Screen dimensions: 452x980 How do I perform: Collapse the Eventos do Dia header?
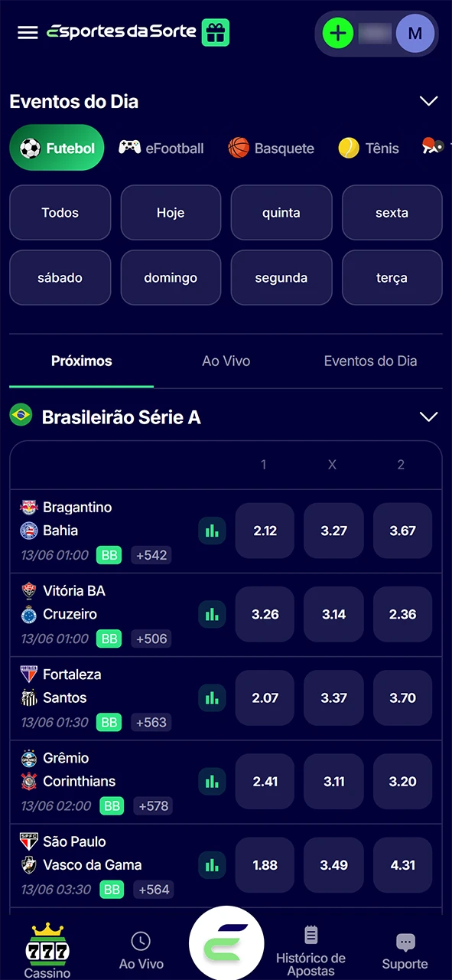tap(428, 101)
